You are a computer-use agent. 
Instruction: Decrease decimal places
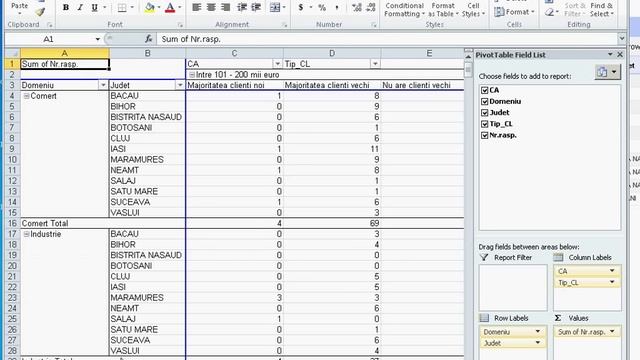pos(371,7)
